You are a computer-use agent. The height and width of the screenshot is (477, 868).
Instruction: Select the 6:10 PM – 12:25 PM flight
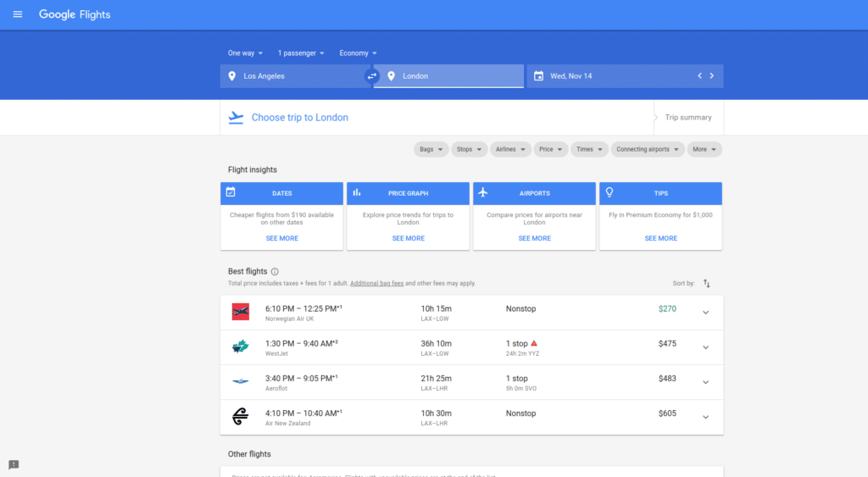point(471,313)
